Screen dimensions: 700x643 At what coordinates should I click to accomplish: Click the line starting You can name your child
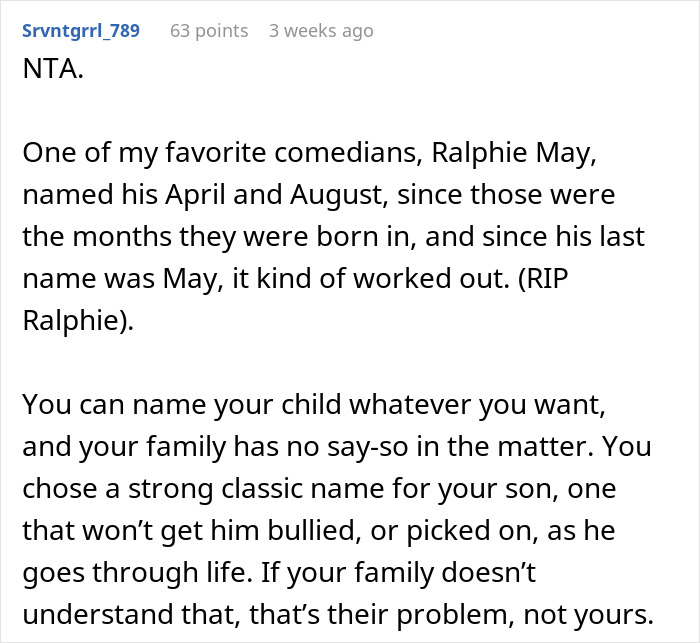[x=314, y=405]
